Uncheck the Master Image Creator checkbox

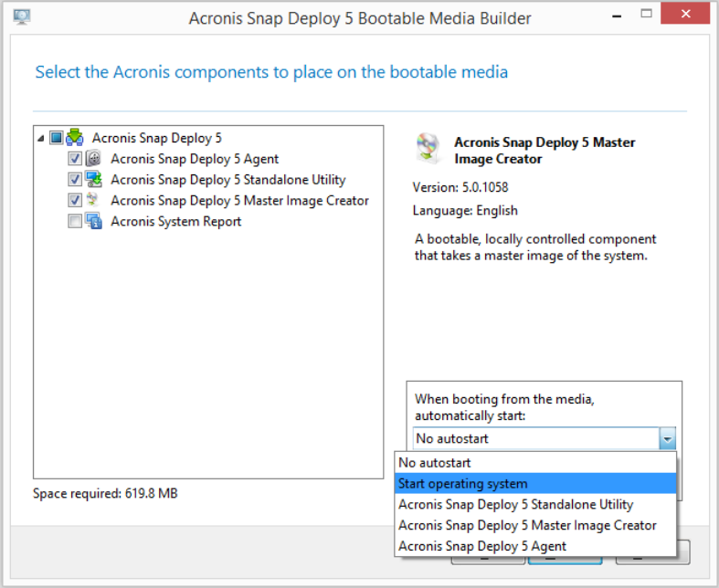coord(75,200)
